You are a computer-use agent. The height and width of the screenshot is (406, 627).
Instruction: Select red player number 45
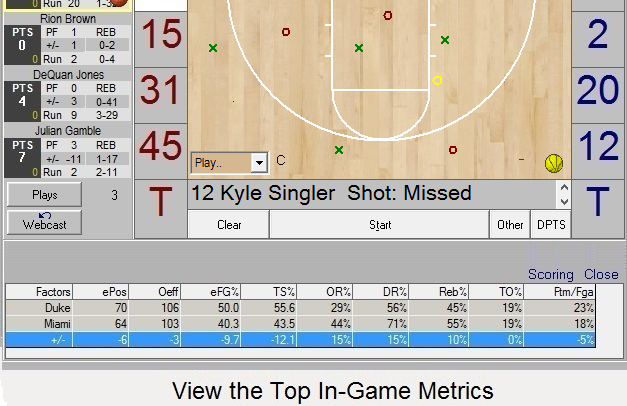160,147
